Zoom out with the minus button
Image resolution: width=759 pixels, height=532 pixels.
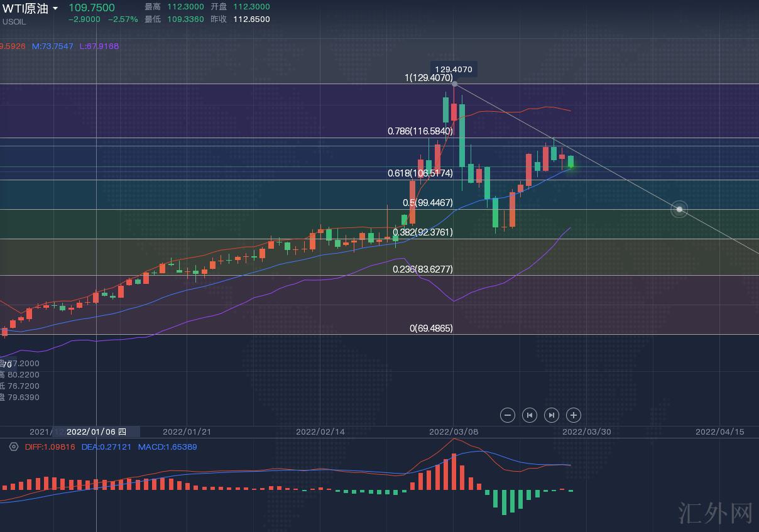coord(508,415)
